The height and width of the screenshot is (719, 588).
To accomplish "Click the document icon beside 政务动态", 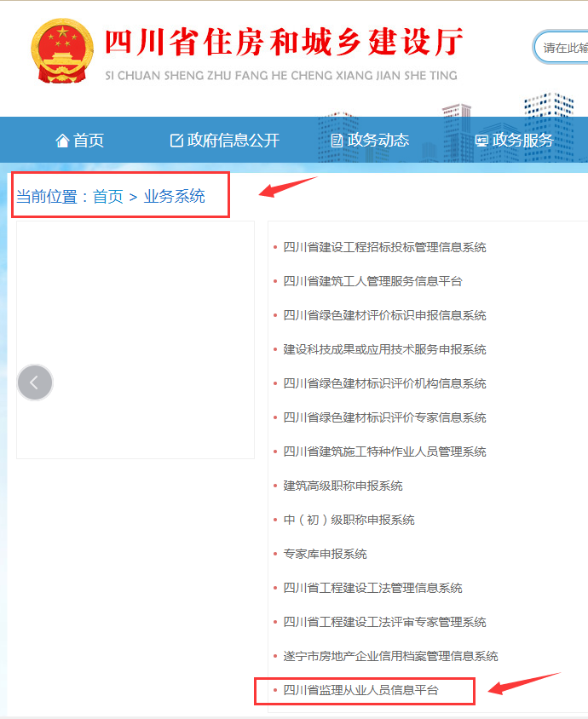I will 337,141.
